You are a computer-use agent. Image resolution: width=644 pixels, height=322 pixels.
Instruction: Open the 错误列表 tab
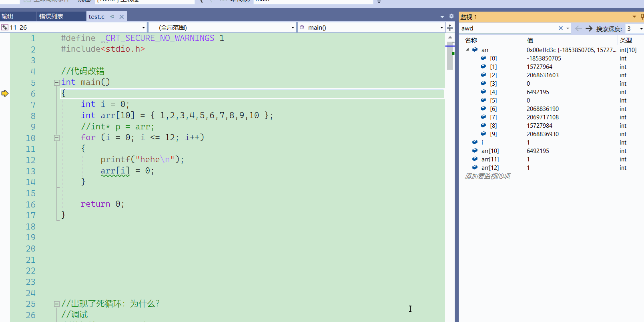click(x=51, y=16)
